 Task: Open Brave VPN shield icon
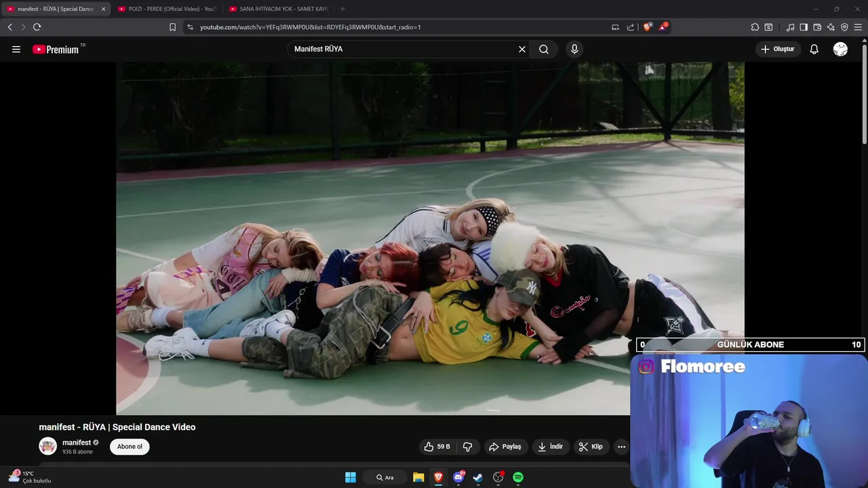(x=844, y=27)
